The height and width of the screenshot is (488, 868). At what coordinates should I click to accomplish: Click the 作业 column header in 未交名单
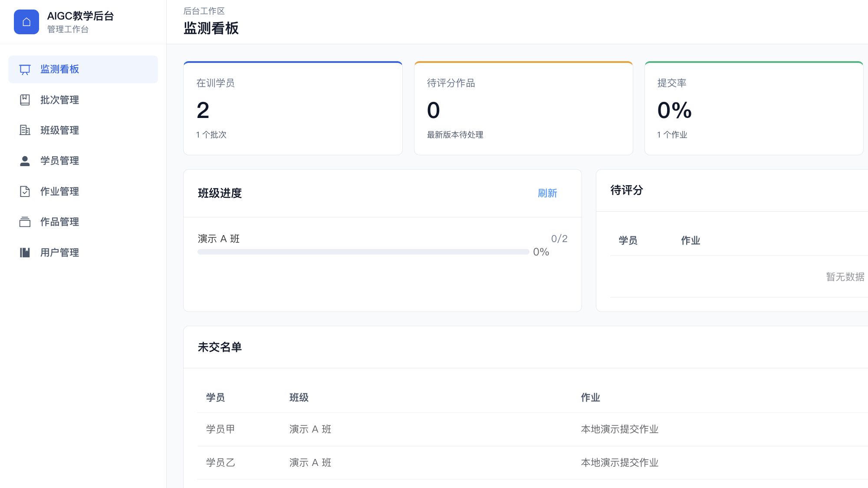point(590,397)
